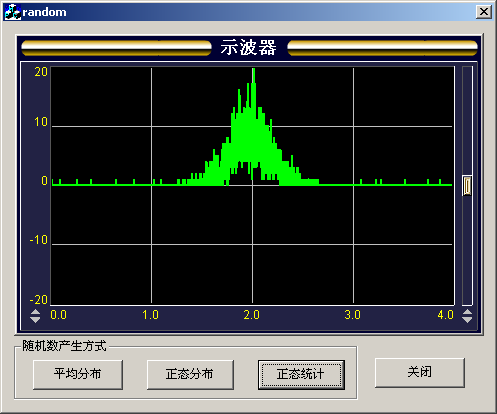Viewport: 497px width, 414px height.
Task: Click the random app icon in title bar
Action: 13,12
